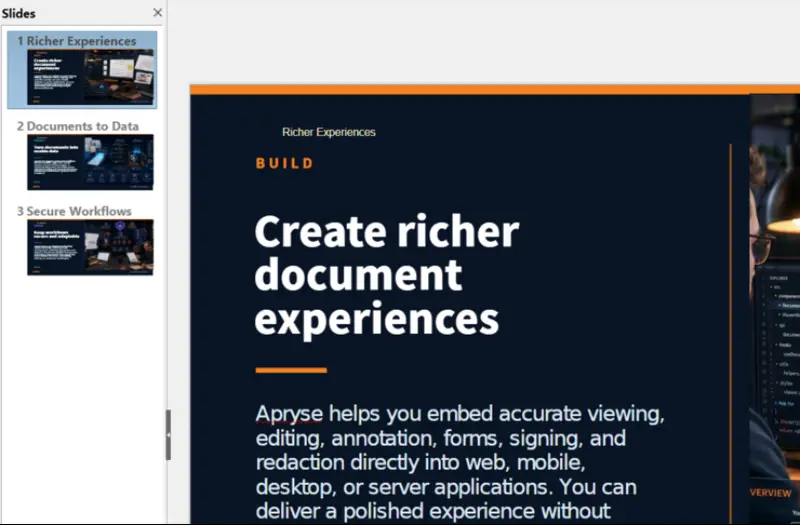This screenshot has width=800, height=525.
Task: Select the Documents to Data slide thumbnail
Action: (x=90, y=162)
